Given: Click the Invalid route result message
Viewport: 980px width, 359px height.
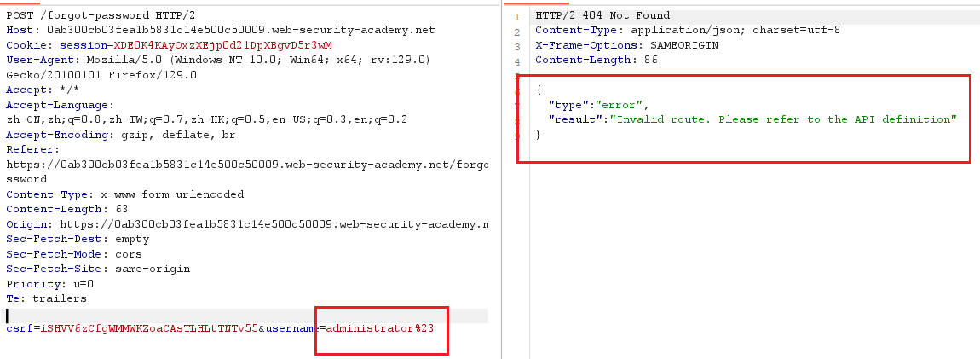Looking at the screenshot, I should point(783,119).
